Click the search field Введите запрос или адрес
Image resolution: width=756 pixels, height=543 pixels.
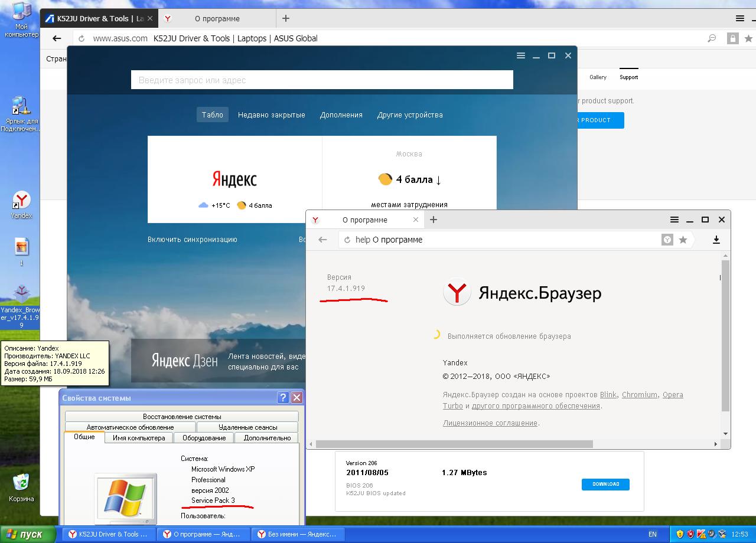click(x=322, y=80)
